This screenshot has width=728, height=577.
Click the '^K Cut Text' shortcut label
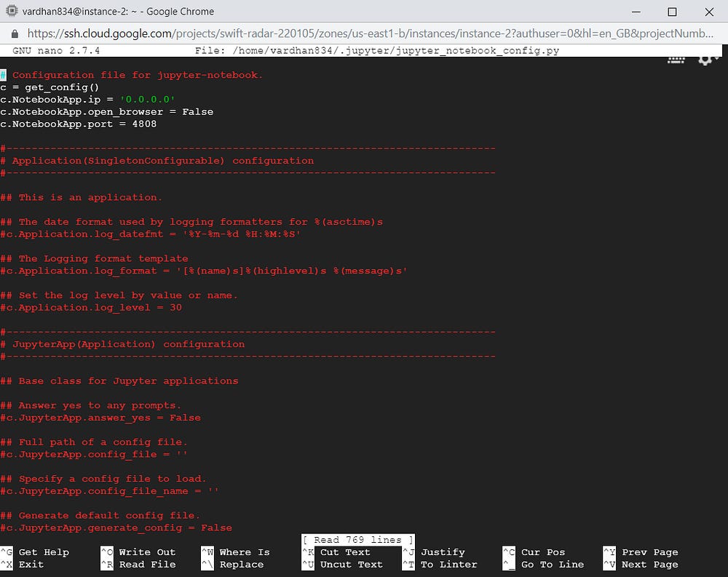[x=336, y=552]
